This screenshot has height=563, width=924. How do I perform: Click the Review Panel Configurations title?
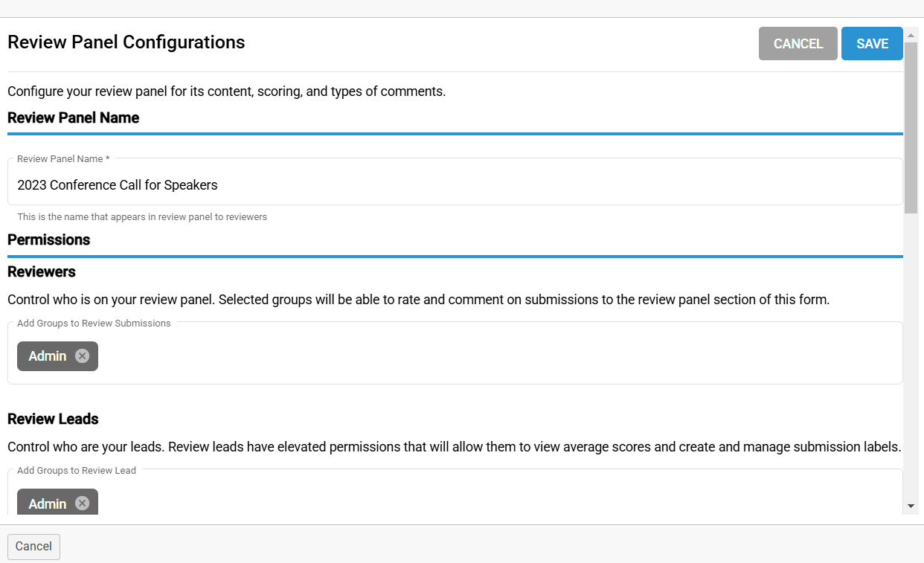tap(126, 42)
